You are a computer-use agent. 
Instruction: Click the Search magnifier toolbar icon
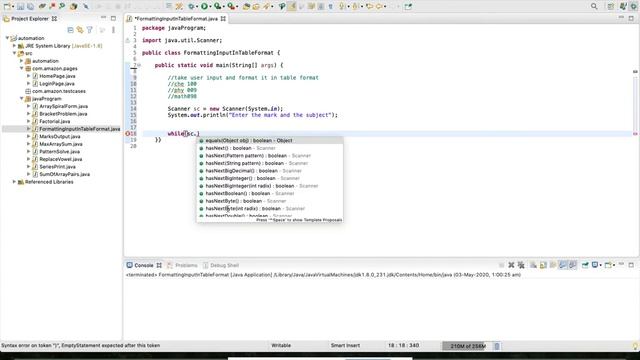266,6
